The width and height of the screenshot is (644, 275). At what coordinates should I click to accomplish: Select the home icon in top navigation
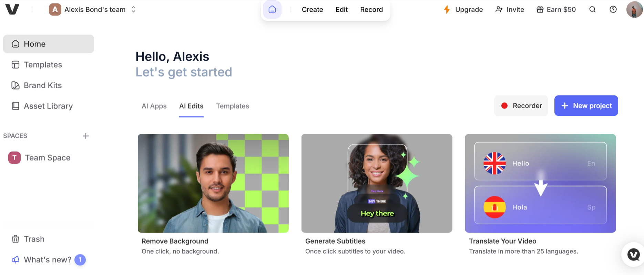tap(272, 10)
